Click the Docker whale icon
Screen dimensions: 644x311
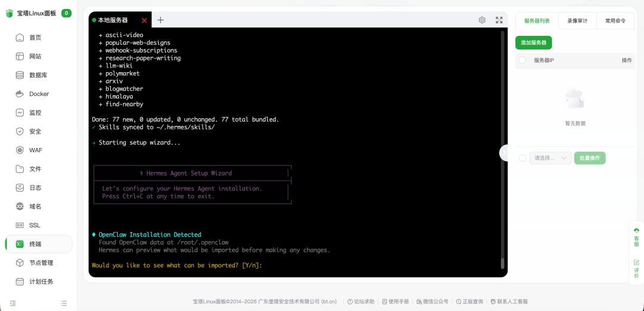coord(20,94)
